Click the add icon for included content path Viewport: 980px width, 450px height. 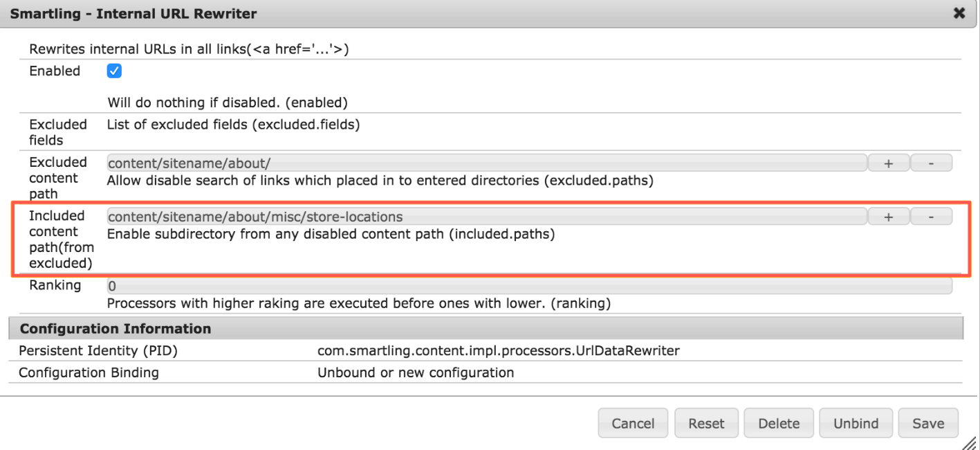click(x=888, y=216)
